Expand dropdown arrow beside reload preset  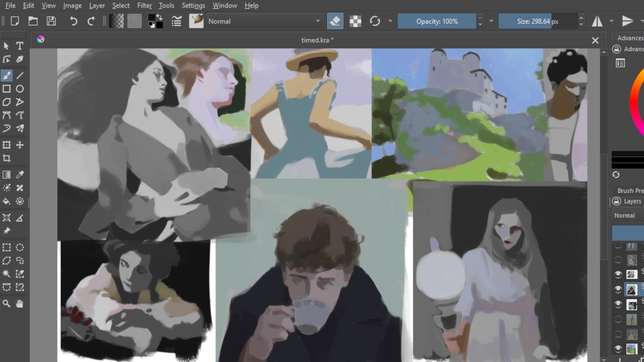pyautogui.click(x=390, y=21)
